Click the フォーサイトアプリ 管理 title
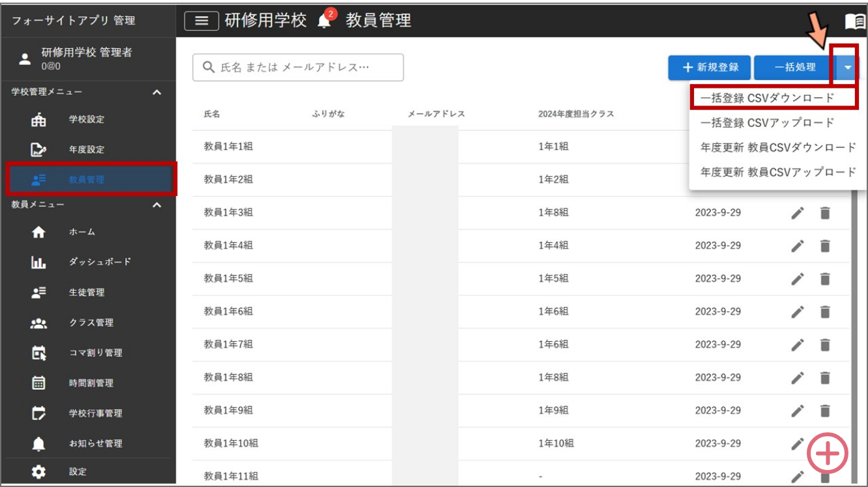The image size is (868, 487). pos(74,21)
